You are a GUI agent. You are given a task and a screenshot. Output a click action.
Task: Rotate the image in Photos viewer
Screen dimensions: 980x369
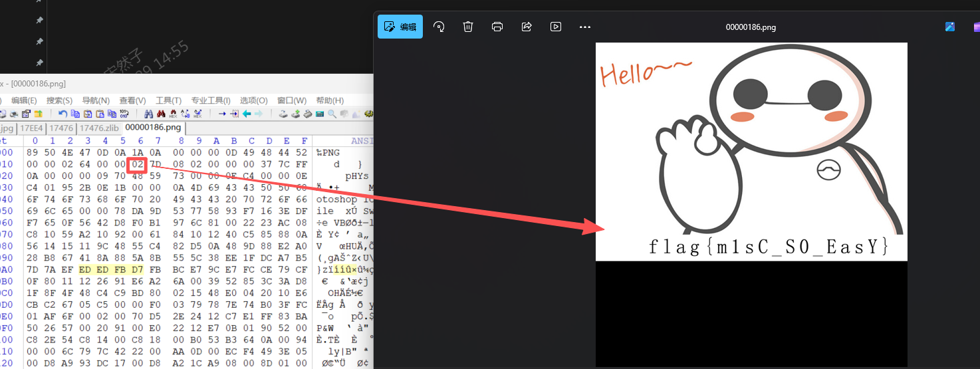439,27
